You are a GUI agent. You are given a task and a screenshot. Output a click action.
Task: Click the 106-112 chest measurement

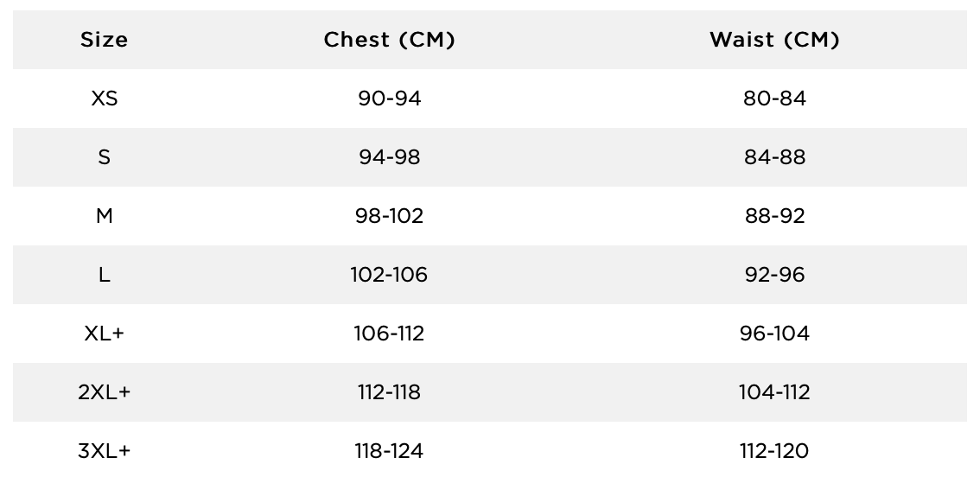[x=390, y=334]
